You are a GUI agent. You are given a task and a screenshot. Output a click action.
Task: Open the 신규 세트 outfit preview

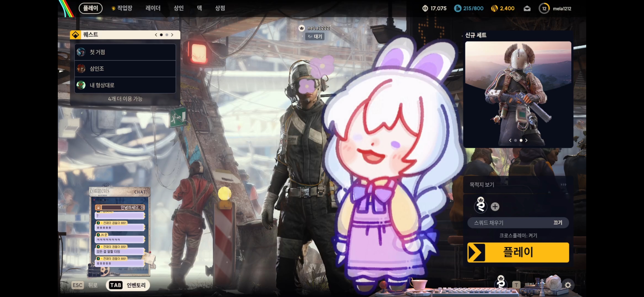(518, 94)
